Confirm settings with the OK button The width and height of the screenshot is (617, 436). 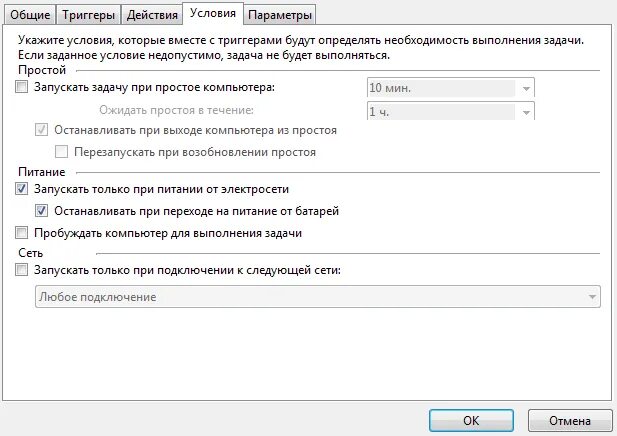click(x=471, y=420)
